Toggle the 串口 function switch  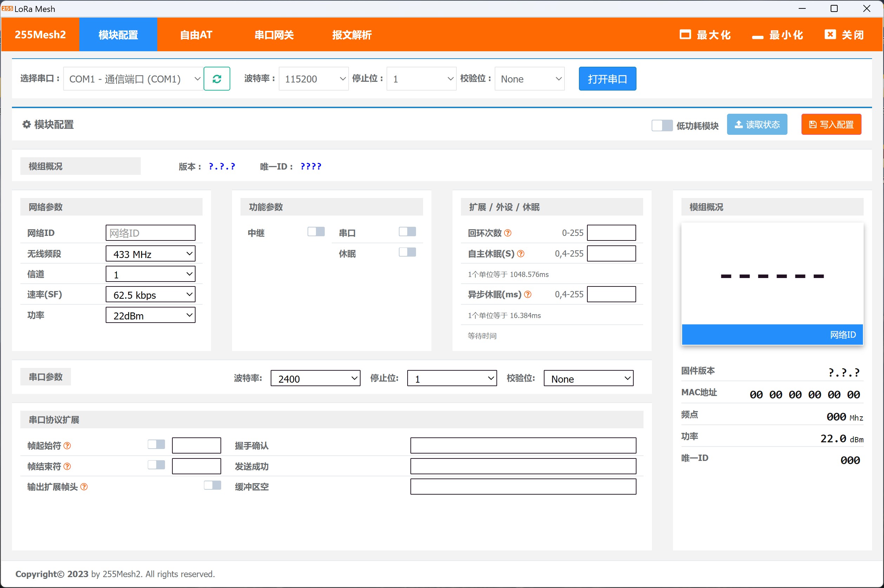pos(407,232)
